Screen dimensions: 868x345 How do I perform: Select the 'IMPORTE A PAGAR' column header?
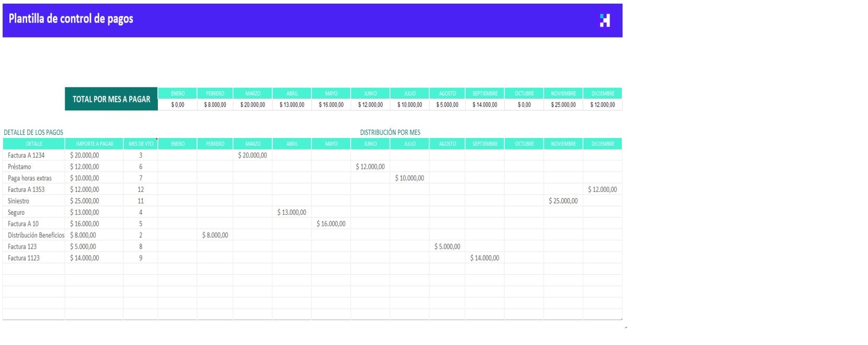pyautogui.click(x=95, y=144)
